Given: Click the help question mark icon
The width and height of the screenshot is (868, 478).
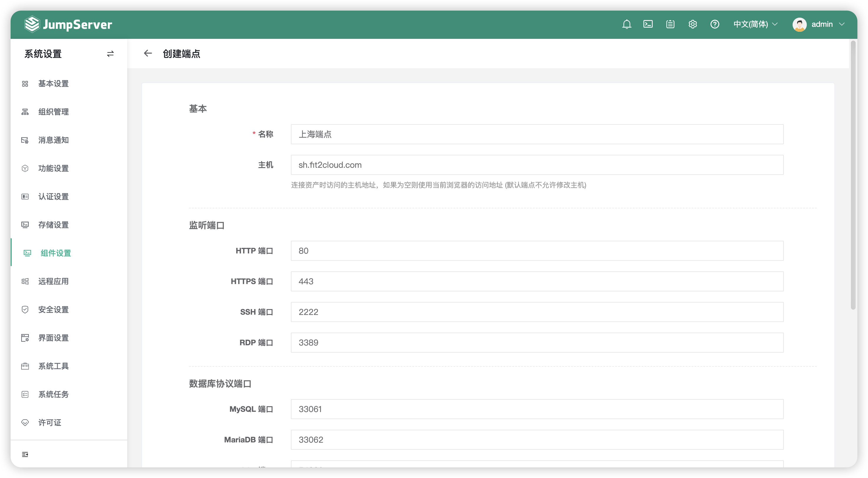Looking at the screenshot, I should [x=715, y=24].
